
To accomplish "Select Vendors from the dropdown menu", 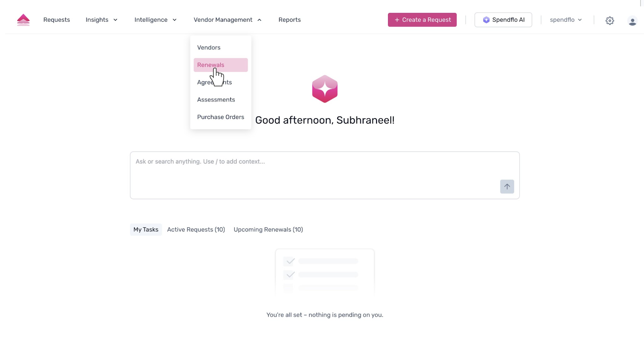I will click(209, 47).
